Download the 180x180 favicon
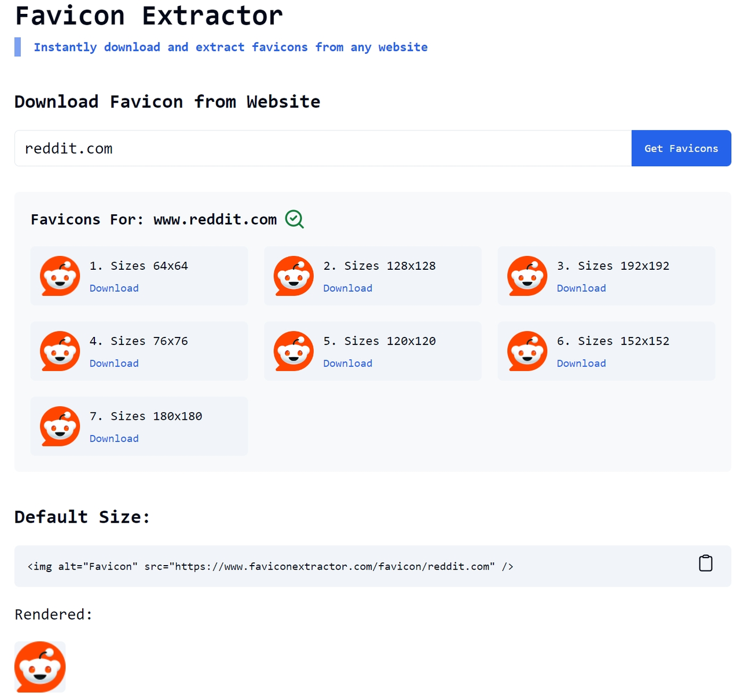741x700 pixels. pyautogui.click(x=113, y=438)
